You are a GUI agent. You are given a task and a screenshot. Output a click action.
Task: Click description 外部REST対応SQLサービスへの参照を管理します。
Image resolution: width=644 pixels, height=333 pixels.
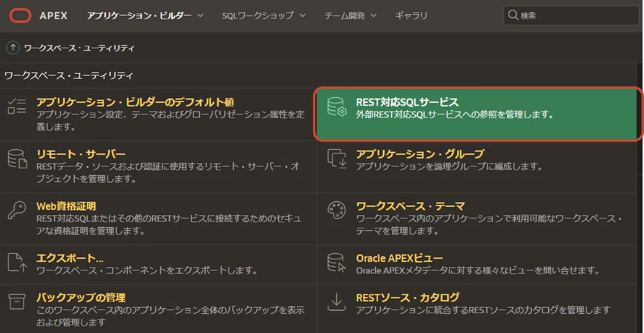455,115
